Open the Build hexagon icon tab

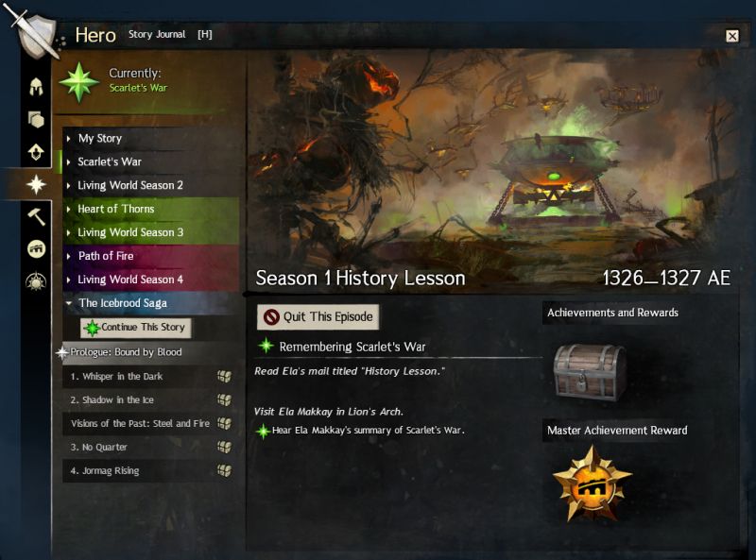coord(36,119)
